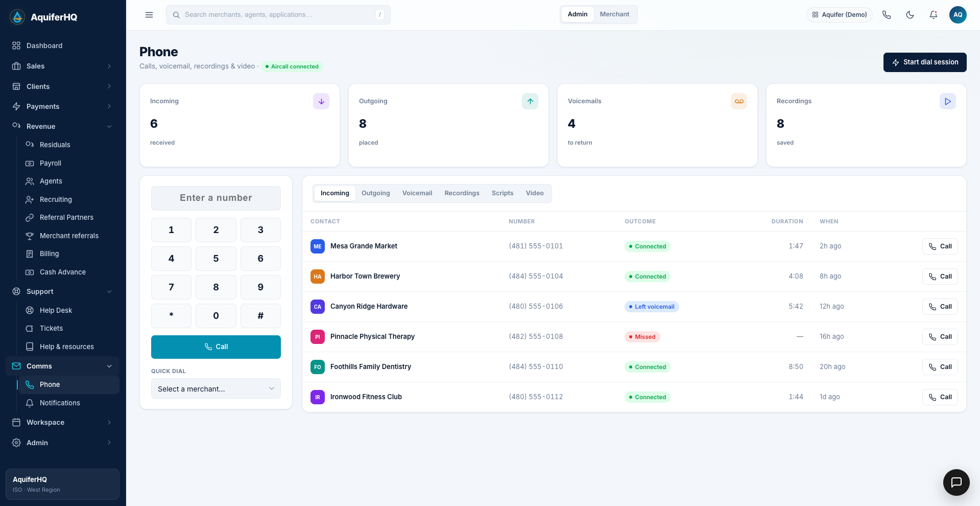The image size is (980, 506).
Task: Select the Admin view toggle
Action: point(578,14)
